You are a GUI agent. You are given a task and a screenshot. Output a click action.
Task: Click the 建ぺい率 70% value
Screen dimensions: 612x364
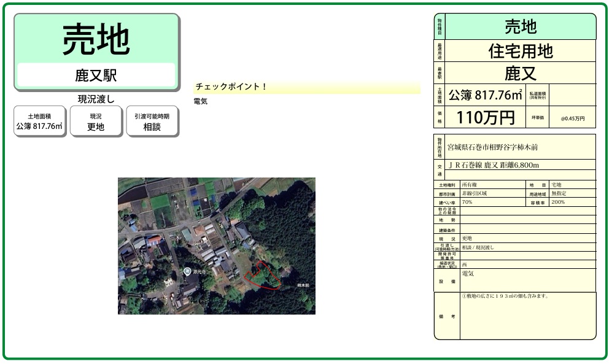467,202
